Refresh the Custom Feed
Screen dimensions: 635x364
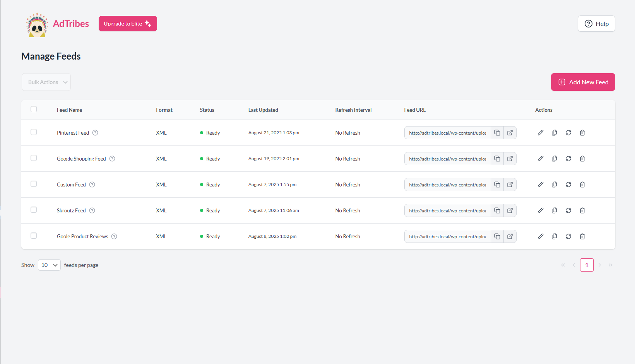[568, 185]
